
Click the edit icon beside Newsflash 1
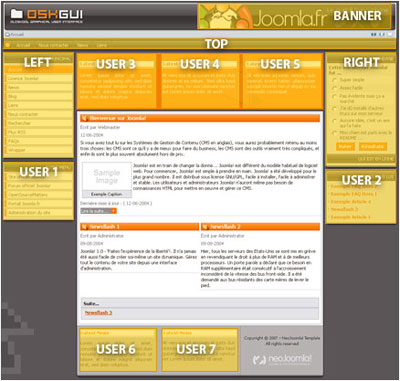[x=85, y=227]
